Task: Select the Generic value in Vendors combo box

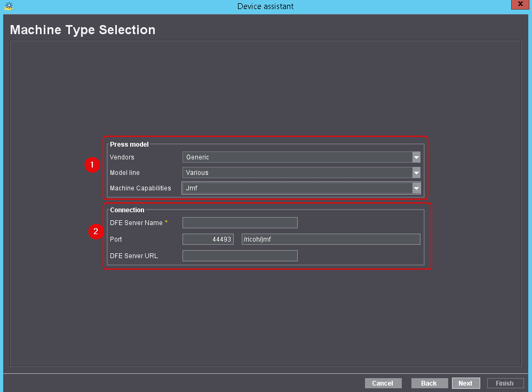Action: pyautogui.click(x=297, y=157)
